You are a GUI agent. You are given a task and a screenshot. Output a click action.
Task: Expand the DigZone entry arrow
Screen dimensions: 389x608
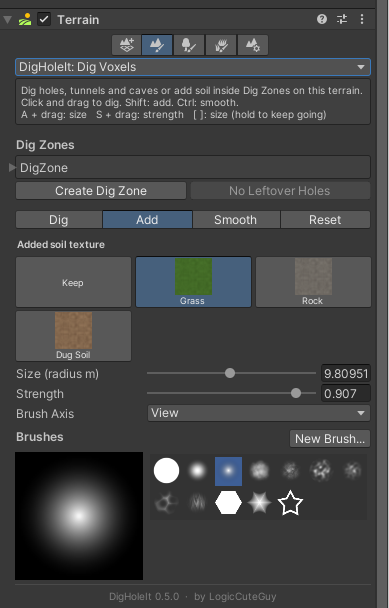pyautogui.click(x=12, y=168)
